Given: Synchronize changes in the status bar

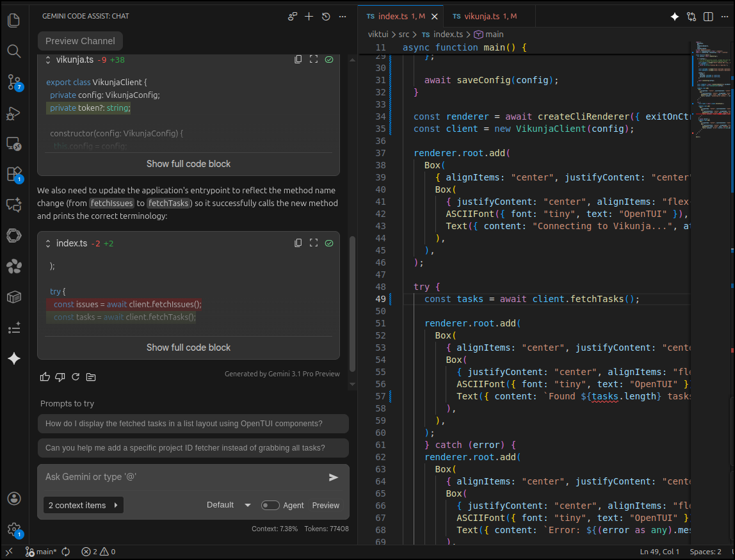Looking at the screenshot, I should click(x=65, y=552).
